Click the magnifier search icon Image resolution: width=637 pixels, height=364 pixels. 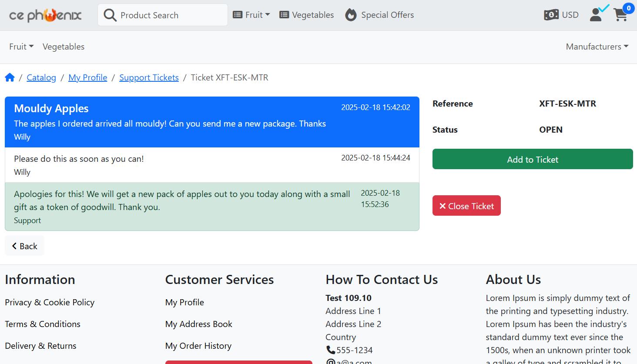(x=110, y=15)
